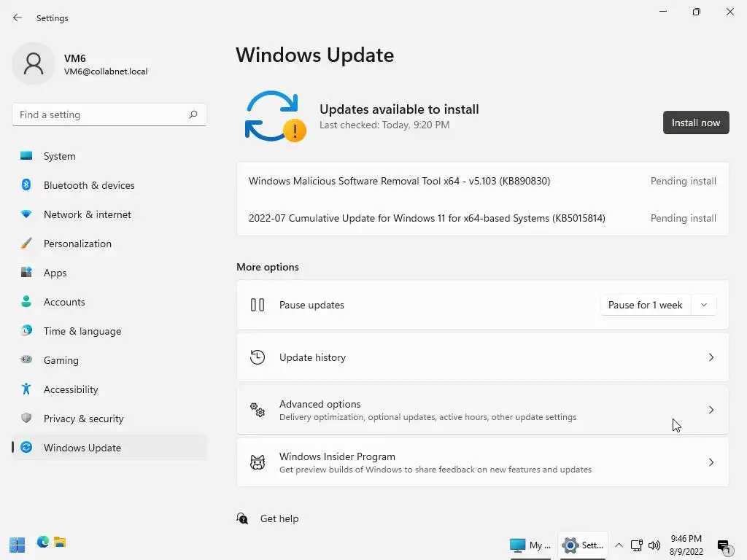This screenshot has width=747, height=560.
Task: Open Windows Insider Program
Action: 482,462
